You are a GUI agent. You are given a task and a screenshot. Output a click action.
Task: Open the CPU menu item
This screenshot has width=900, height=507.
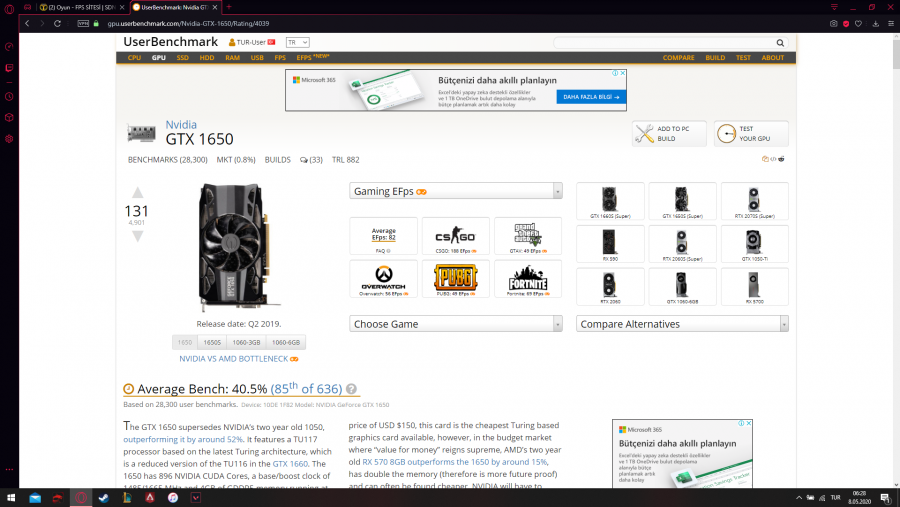134,58
